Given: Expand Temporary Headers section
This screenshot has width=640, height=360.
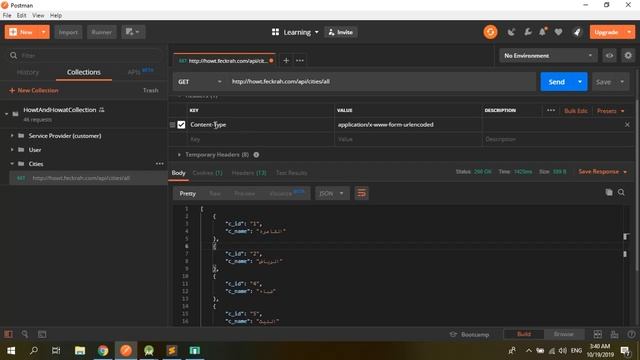Looking at the screenshot, I should 179,155.
